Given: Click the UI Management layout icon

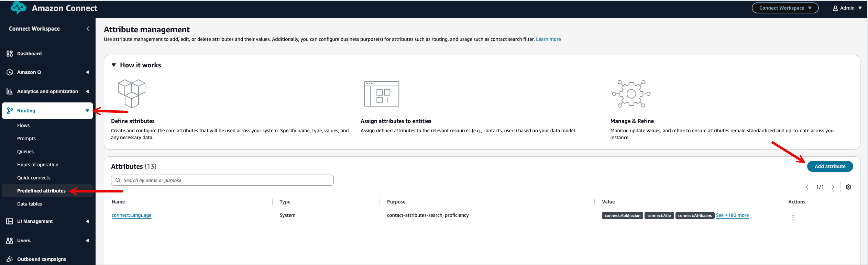Looking at the screenshot, I should (10, 221).
